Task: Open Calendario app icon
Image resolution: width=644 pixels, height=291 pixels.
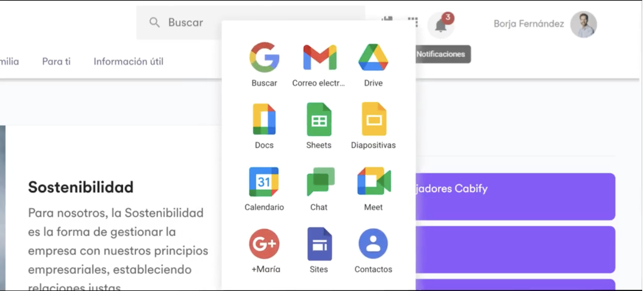Action: tap(264, 181)
